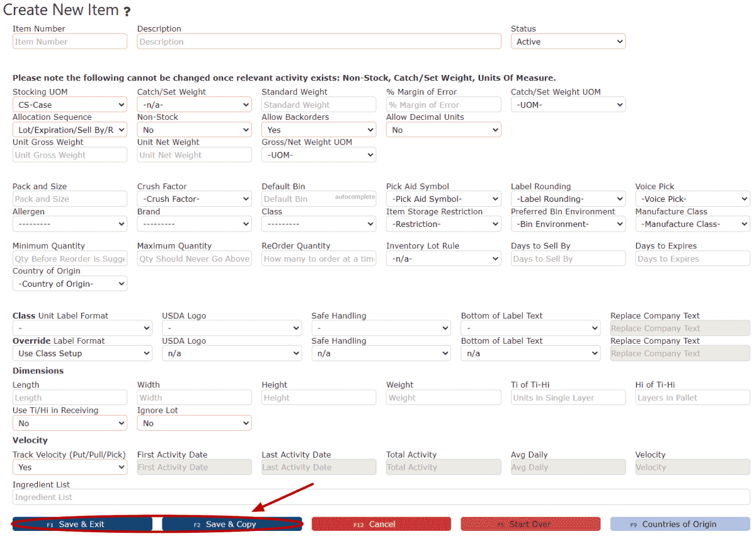Expand the Track Velocity dropdown

click(x=69, y=467)
